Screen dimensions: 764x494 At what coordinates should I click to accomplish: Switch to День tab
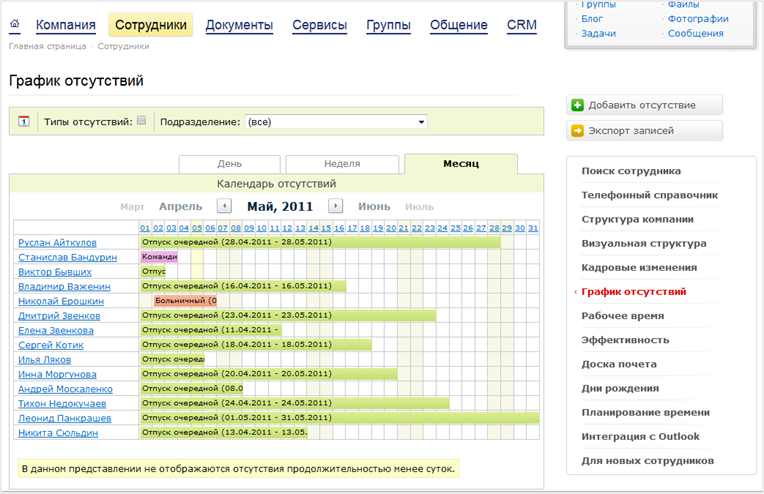(229, 164)
